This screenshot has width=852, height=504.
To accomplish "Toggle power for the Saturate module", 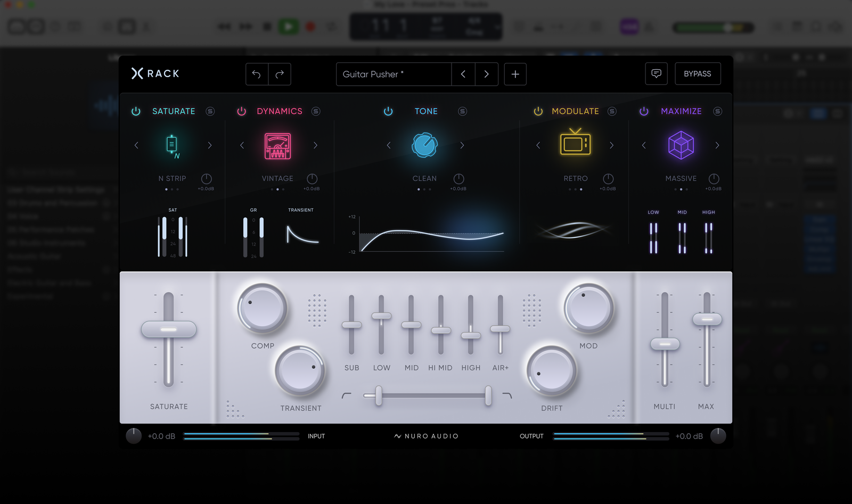I will tap(136, 111).
